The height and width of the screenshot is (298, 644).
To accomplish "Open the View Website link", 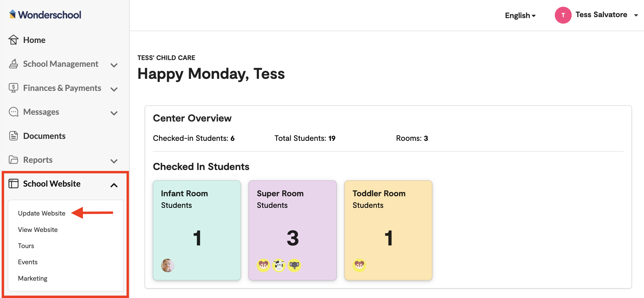I will pyautogui.click(x=38, y=230).
